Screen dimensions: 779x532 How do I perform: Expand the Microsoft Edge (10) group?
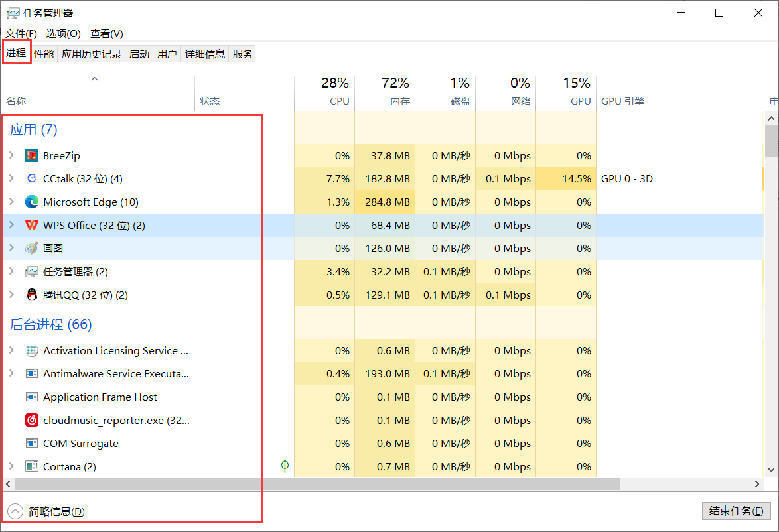click(x=11, y=202)
